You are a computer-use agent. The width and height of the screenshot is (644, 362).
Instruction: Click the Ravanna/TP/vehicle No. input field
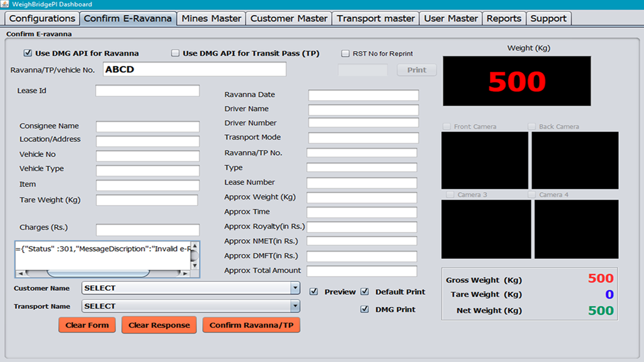(194, 69)
